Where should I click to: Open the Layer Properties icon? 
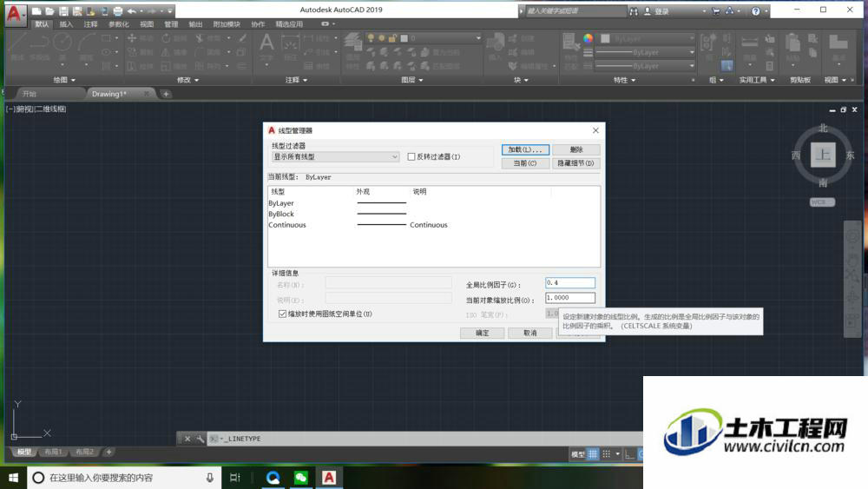coord(352,42)
